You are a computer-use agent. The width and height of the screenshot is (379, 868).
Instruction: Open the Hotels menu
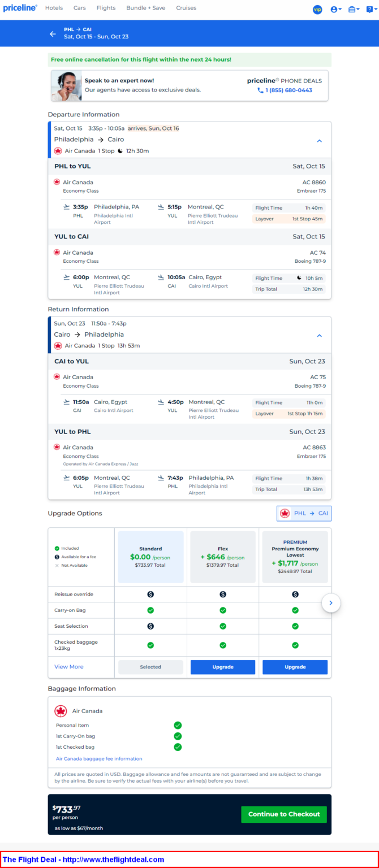pos(54,8)
